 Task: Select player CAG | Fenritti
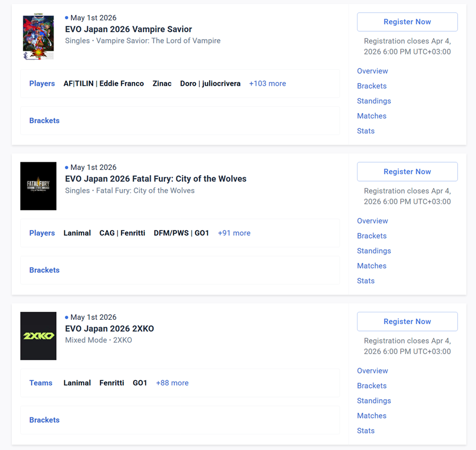(x=122, y=233)
